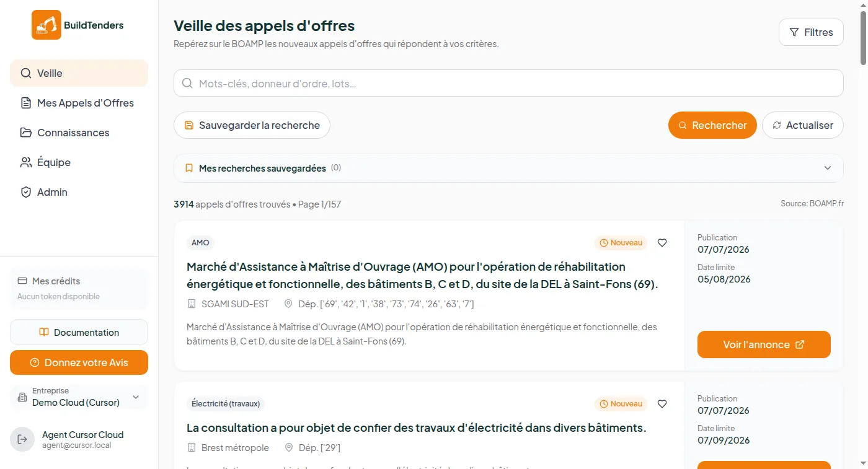Click the agent@cursor.local email
This screenshot has width=868, height=469.
tap(76, 445)
